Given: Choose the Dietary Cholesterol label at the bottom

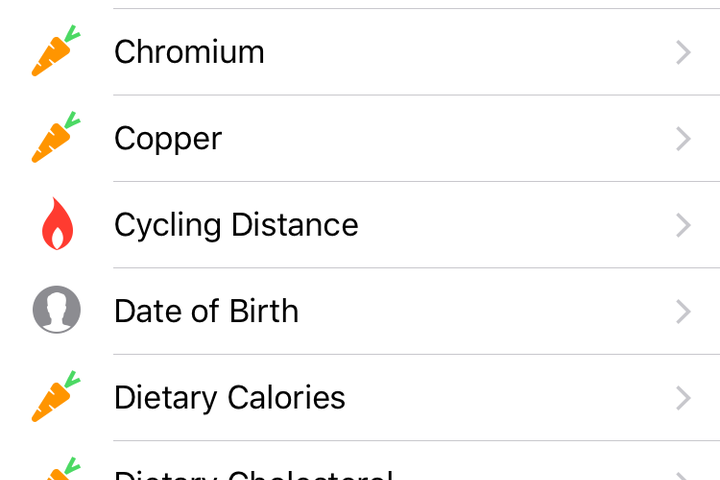Looking at the screenshot, I should (253, 474).
